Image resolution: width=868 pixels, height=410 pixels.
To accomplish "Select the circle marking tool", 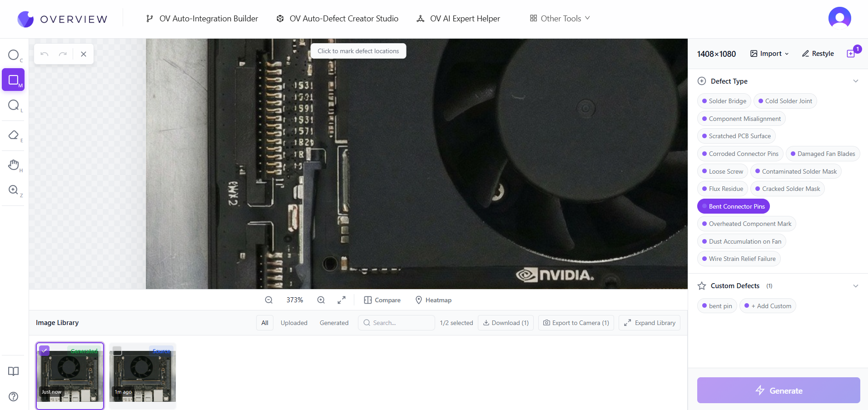I will tap(14, 55).
